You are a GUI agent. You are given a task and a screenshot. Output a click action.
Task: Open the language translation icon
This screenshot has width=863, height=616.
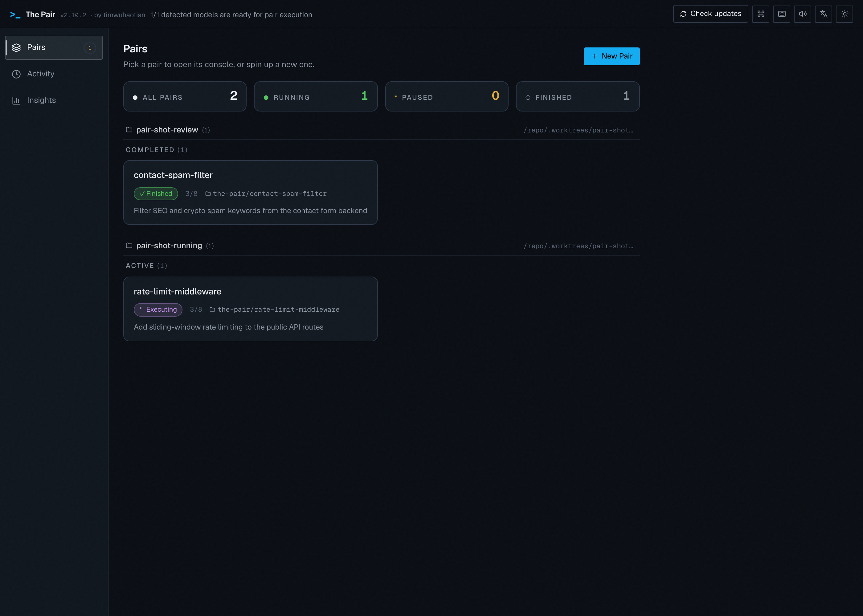(x=823, y=14)
